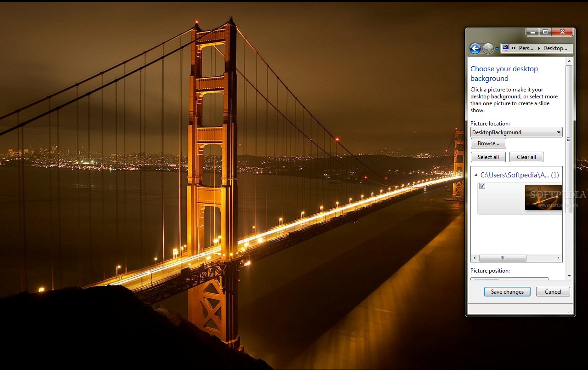The height and width of the screenshot is (370, 588).
Task: Click the double-chevron before Pers... in breadcrumb
Action: coord(514,48)
